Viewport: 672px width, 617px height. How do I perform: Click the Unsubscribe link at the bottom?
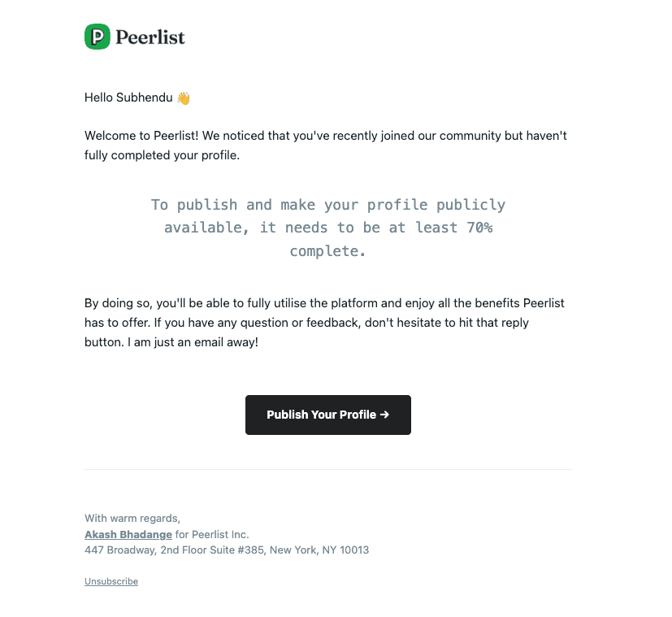[x=111, y=581]
